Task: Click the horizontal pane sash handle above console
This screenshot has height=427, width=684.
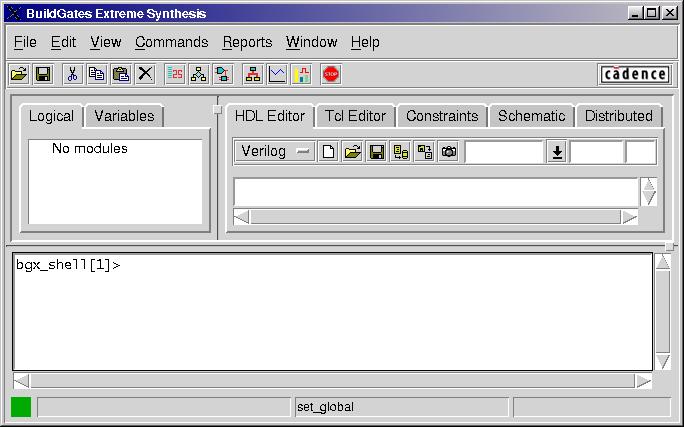Action: 670,247
